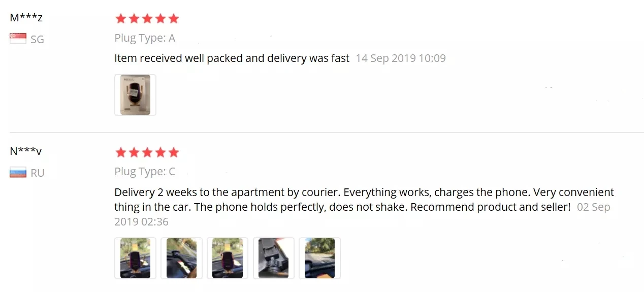The width and height of the screenshot is (644, 292).
Task: Select reviewer name M***z
Action: (26, 17)
